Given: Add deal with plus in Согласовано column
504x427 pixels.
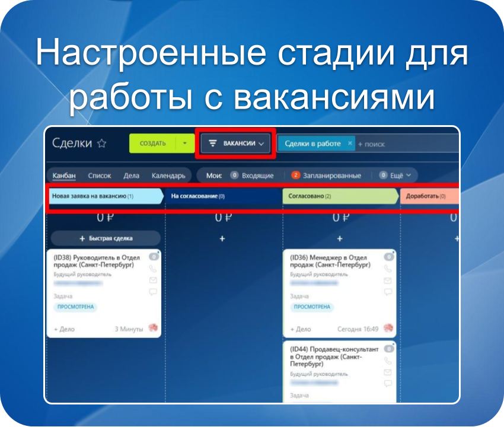Looking at the screenshot, I should 340,239.
